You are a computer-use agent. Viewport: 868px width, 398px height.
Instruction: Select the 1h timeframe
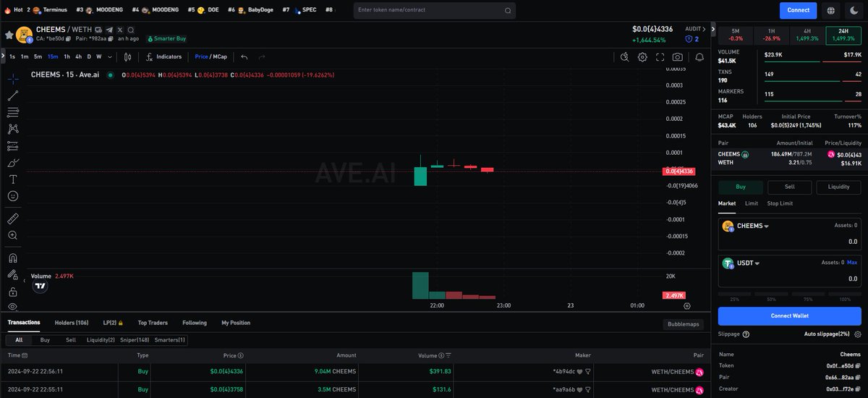point(67,56)
